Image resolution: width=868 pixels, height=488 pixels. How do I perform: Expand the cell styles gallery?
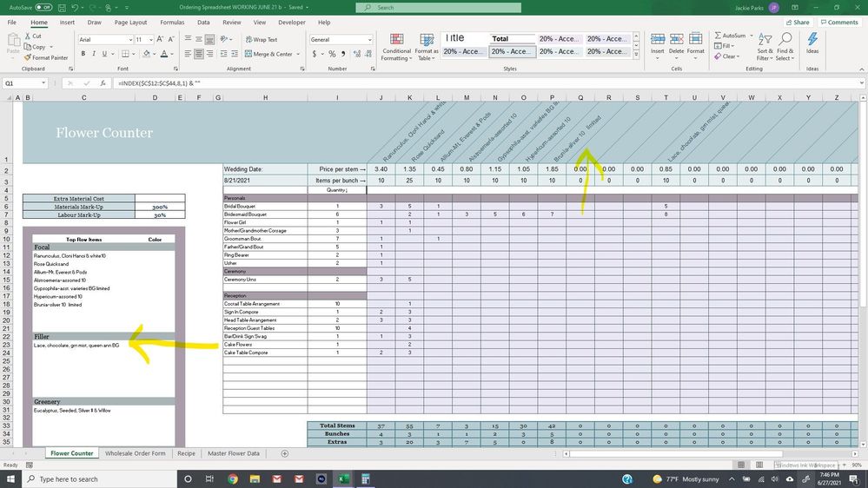point(636,55)
